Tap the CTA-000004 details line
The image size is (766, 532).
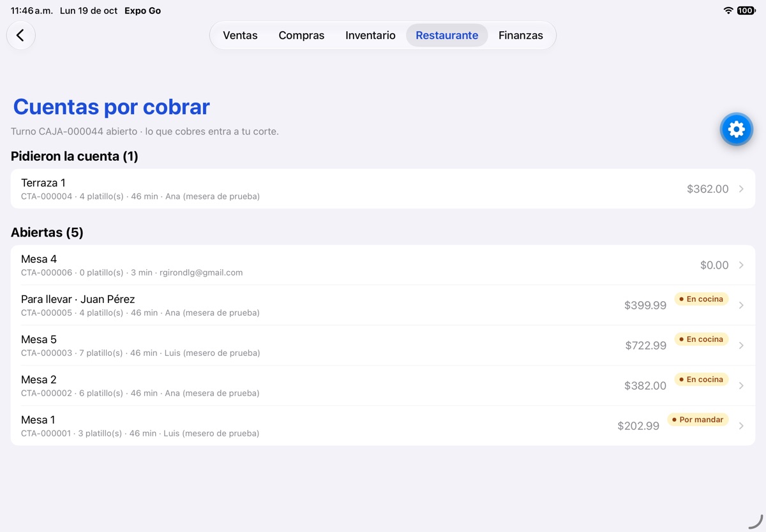coord(140,196)
